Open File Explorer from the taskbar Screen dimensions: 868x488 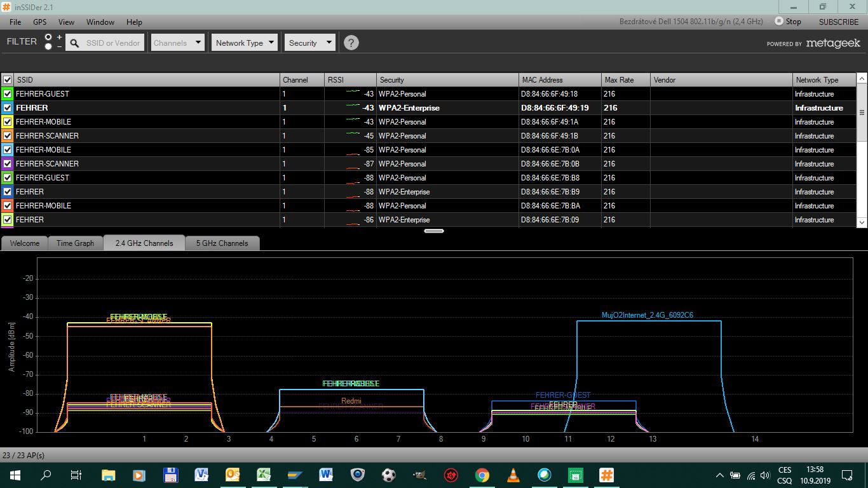tap(109, 475)
